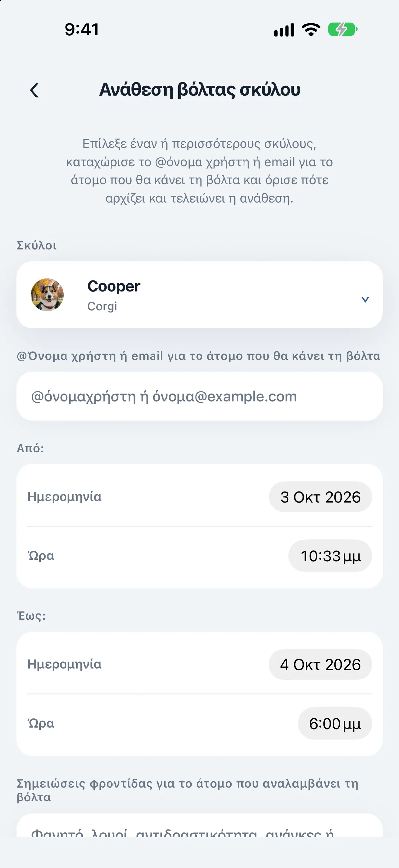Image resolution: width=399 pixels, height=868 pixels.
Task: Focus the @όνομαχρήστη or email input field
Action: (x=200, y=396)
